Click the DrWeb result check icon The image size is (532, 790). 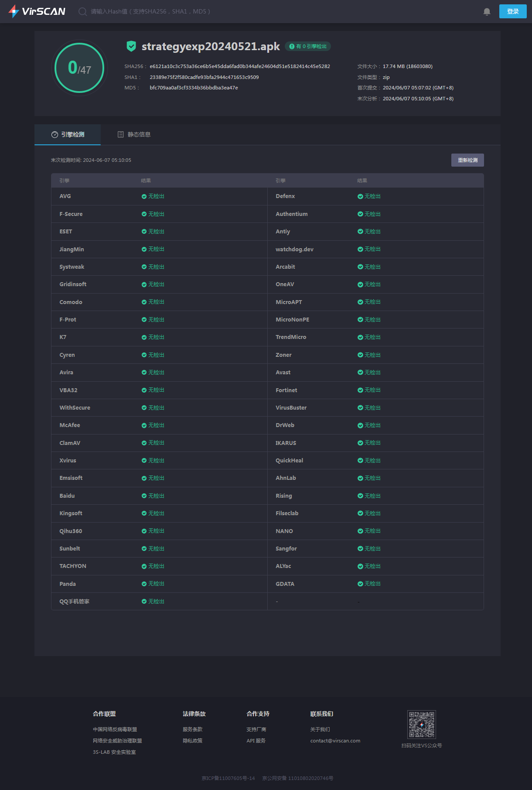click(360, 425)
